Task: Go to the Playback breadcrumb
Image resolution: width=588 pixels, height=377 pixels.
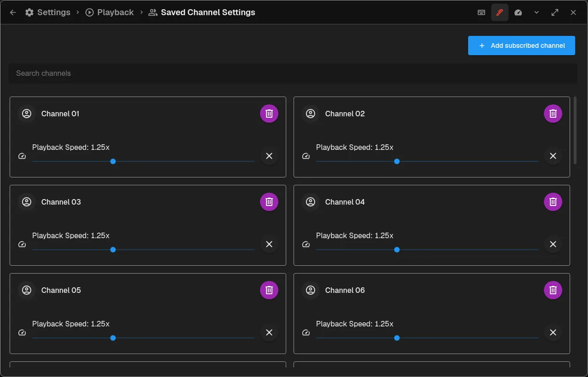Action: point(109,12)
